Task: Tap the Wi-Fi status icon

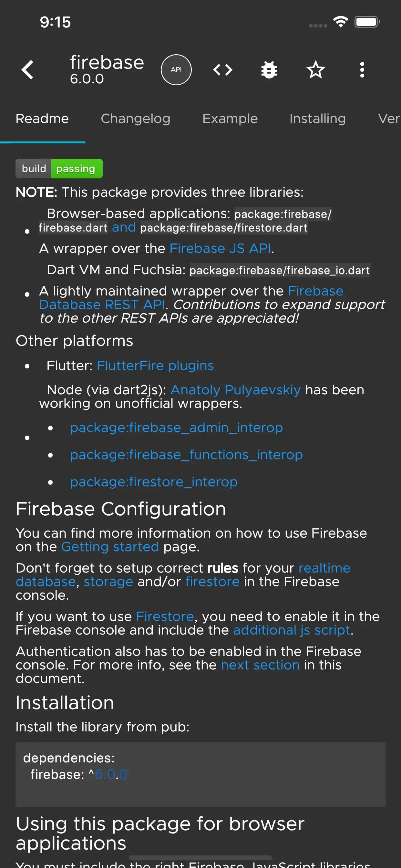Action: pos(340,21)
